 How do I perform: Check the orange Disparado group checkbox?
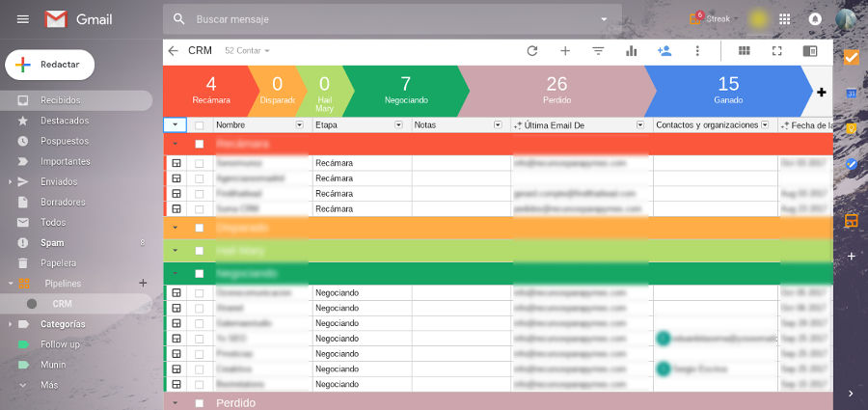point(200,228)
